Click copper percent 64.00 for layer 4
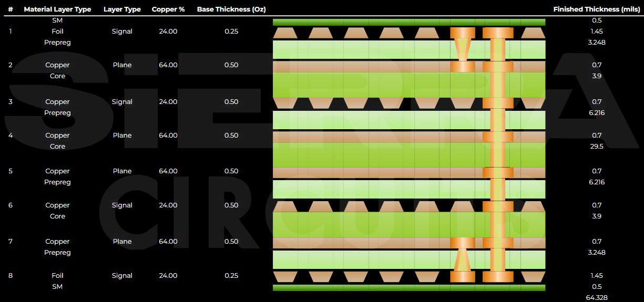This screenshot has height=302, width=644. pos(168,136)
